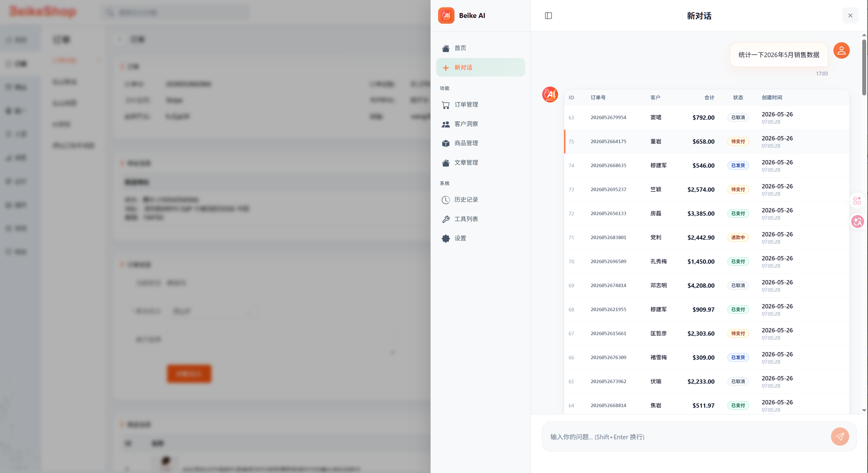Viewport: 868px width, 473px height.
Task: Click the 订单号 column header
Action: pyautogui.click(x=598, y=98)
